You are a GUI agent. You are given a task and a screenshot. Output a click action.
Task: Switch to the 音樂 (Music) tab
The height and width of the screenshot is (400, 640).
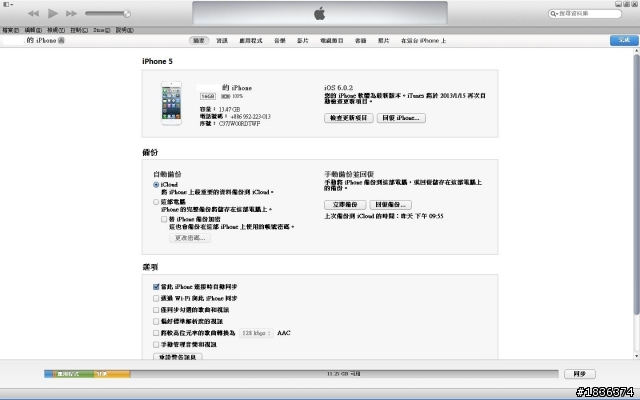tap(280, 40)
